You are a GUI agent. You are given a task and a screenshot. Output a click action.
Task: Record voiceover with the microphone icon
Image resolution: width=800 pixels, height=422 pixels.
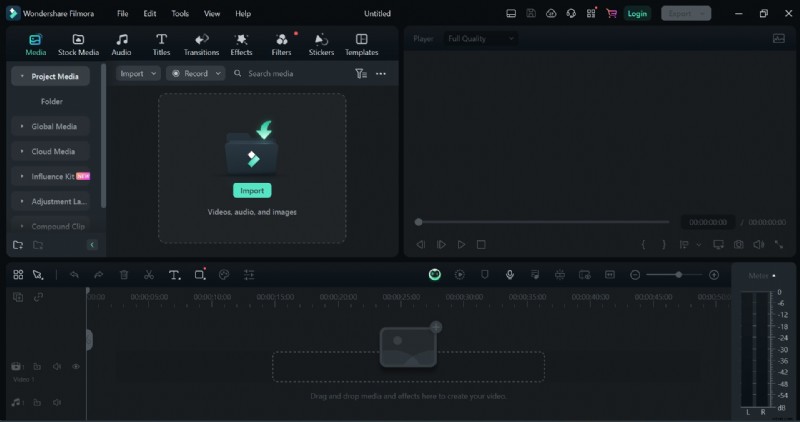(x=510, y=275)
